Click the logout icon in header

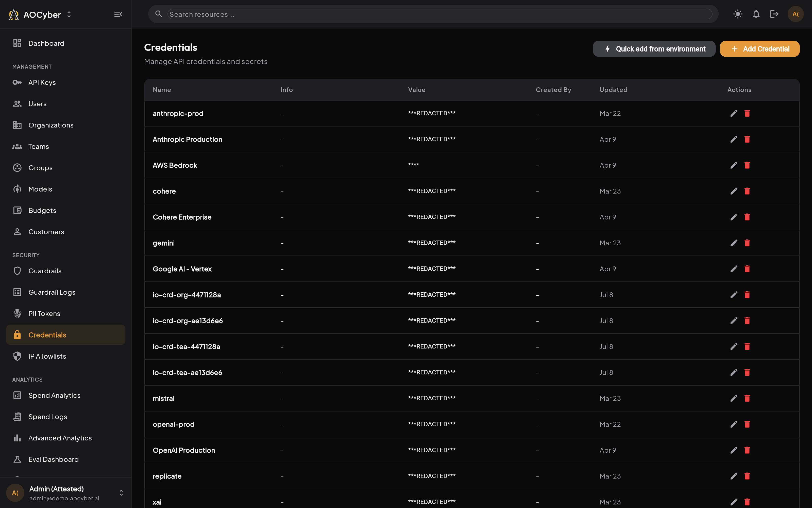[774, 14]
